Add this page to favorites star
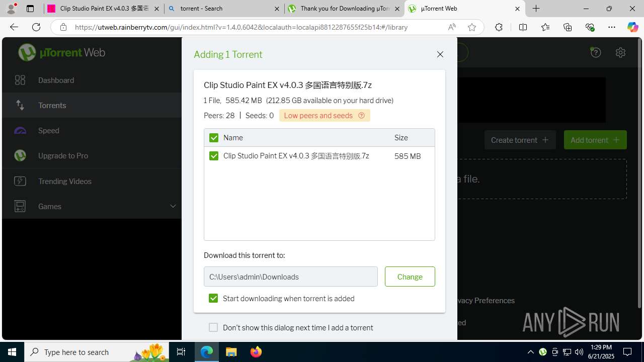The image size is (644, 362). (x=472, y=27)
